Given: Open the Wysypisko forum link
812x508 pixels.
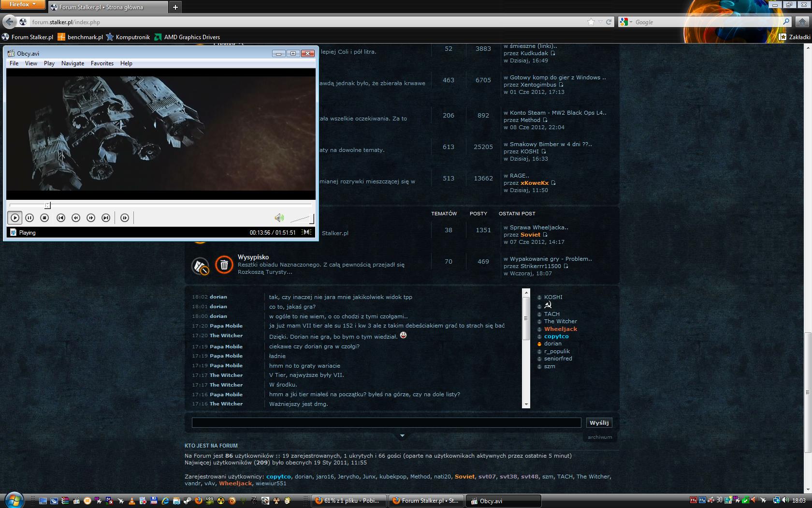Looking at the screenshot, I should pos(253,257).
